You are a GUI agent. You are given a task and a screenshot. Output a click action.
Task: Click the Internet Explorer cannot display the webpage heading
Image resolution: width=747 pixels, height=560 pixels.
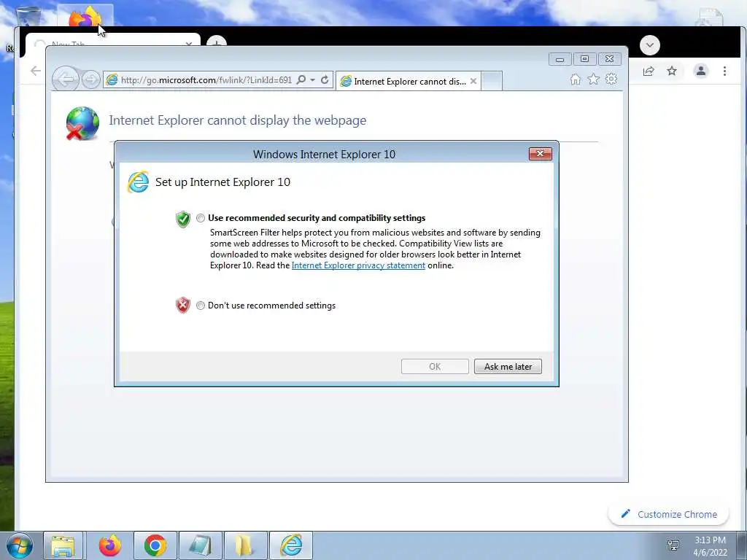tap(237, 120)
